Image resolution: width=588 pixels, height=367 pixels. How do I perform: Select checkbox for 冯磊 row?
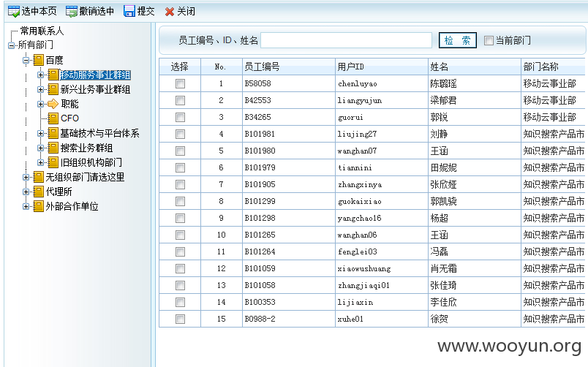[181, 252]
